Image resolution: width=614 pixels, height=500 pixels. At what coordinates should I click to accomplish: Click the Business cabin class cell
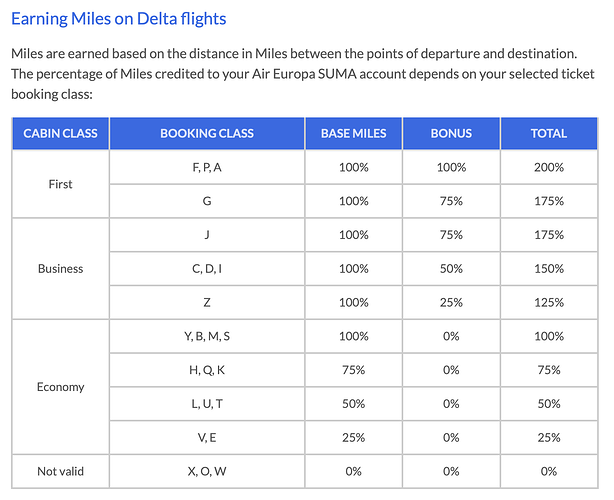tap(60, 268)
